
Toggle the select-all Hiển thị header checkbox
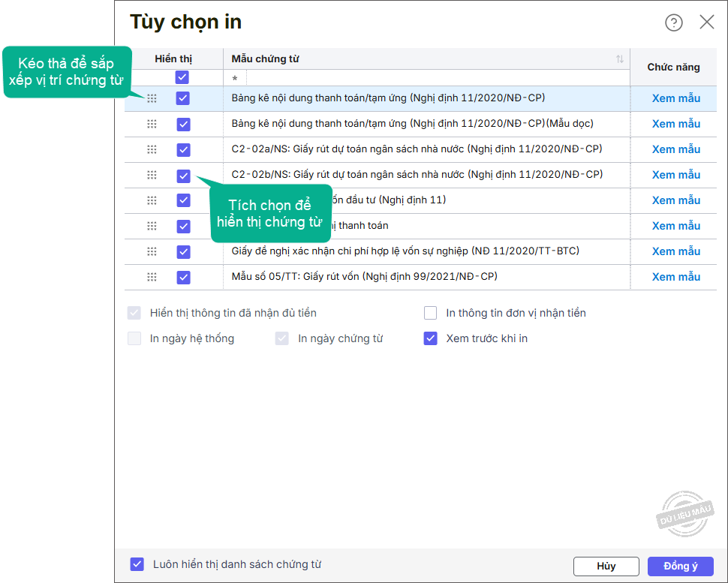tap(182, 77)
